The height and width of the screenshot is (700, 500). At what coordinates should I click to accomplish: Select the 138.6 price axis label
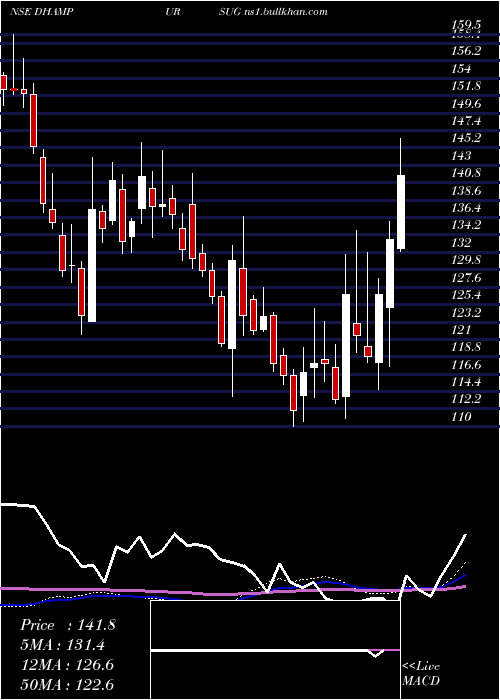[x=468, y=191]
